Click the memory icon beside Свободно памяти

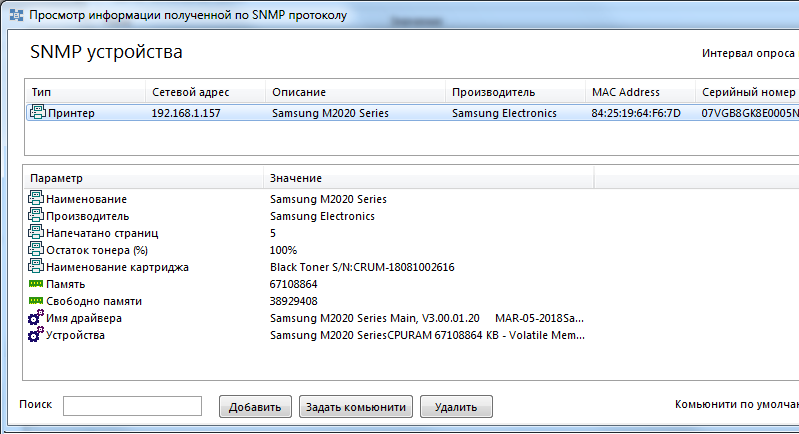click(36, 301)
